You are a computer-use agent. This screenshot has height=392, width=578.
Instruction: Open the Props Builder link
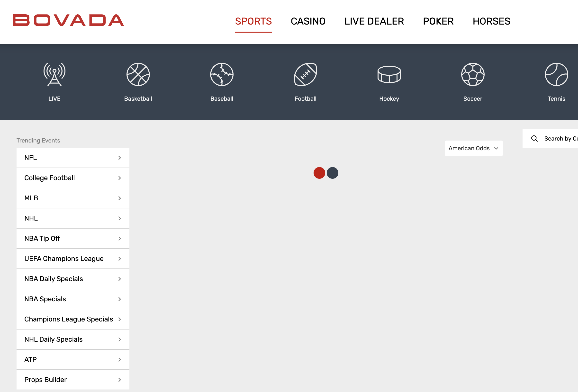(x=45, y=380)
